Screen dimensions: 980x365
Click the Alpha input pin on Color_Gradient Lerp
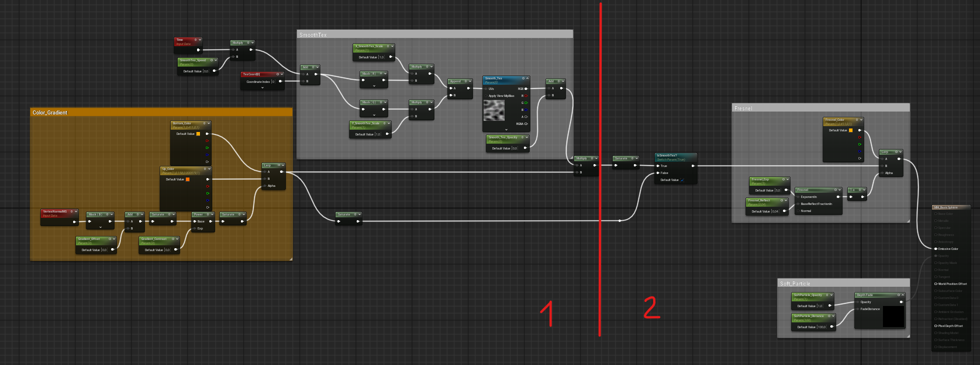click(263, 186)
